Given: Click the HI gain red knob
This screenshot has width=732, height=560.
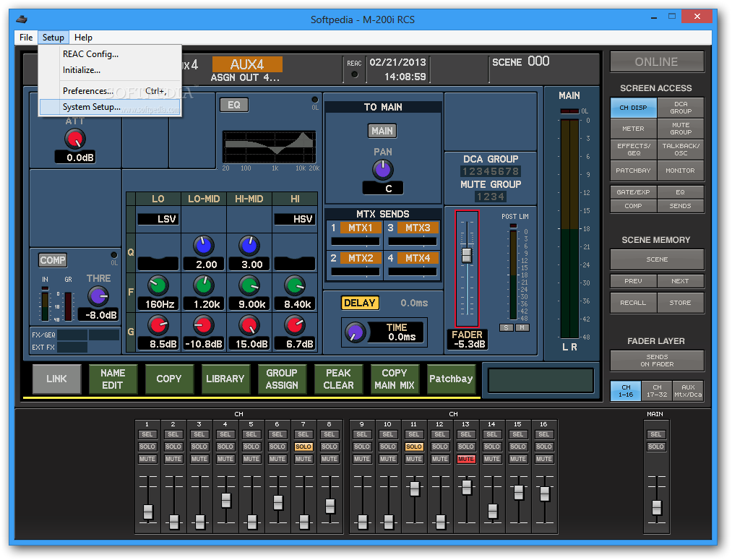Looking at the screenshot, I should pos(295,325).
